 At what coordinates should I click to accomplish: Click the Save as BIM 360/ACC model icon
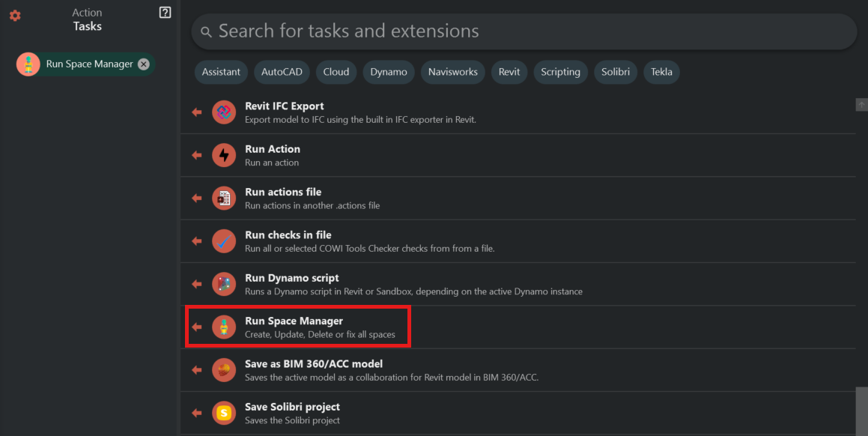click(223, 370)
